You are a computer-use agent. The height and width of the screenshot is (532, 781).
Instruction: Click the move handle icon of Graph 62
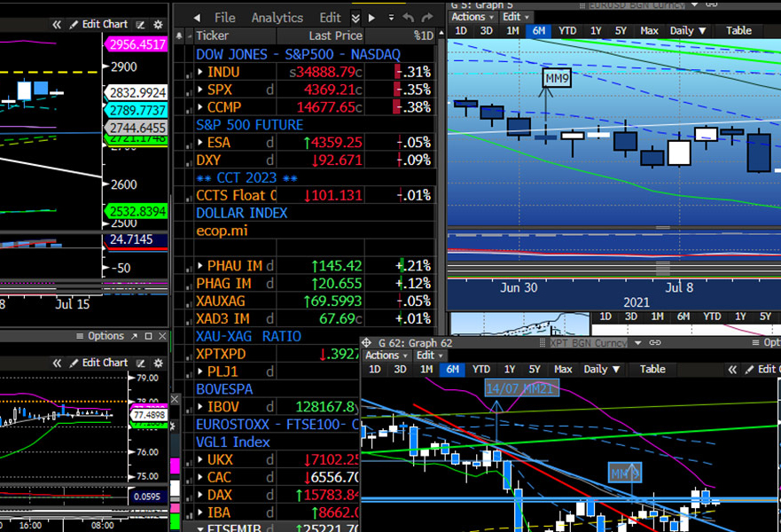tap(367, 343)
